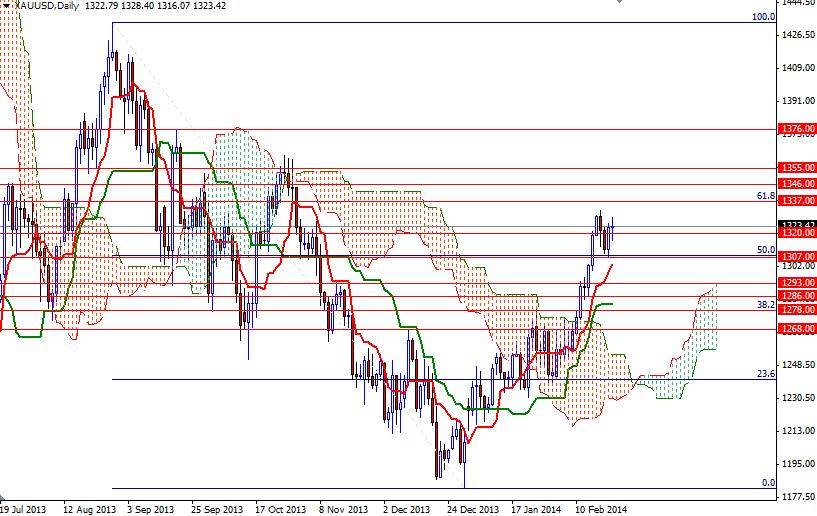The height and width of the screenshot is (516, 817).
Task: Click the 1248.50 price axis value
Action: [x=798, y=364]
